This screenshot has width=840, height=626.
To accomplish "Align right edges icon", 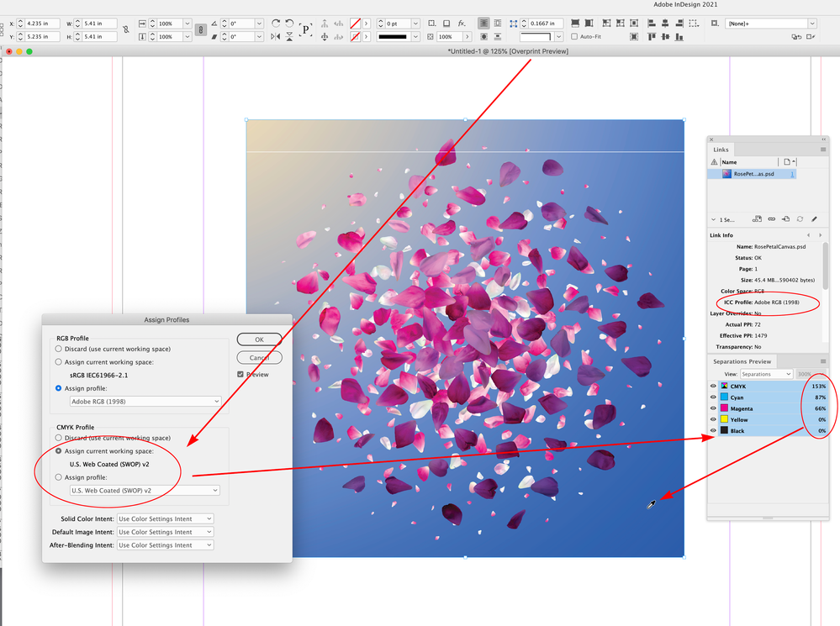I will coord(679,23).
